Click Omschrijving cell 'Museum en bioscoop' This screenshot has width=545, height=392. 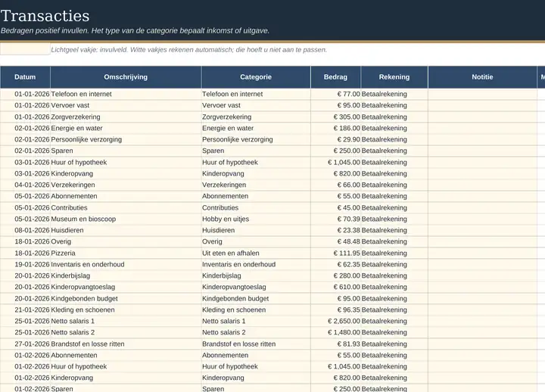[x=126, y=219]
